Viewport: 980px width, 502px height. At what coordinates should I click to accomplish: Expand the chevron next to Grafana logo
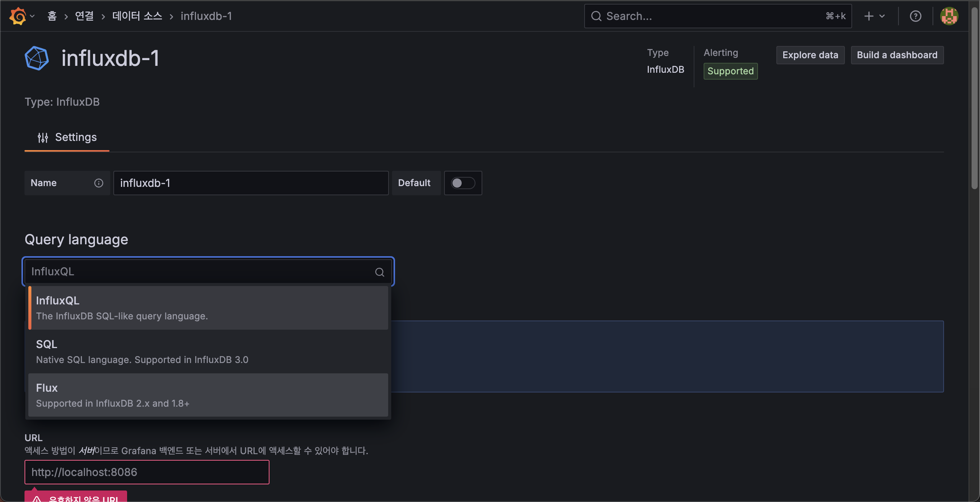tap(33, 16)
